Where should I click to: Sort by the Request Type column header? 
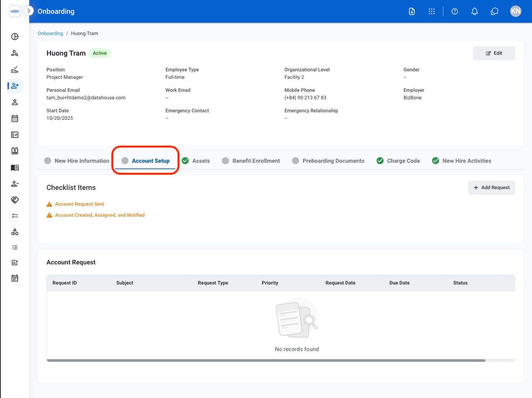coord(213,283)
